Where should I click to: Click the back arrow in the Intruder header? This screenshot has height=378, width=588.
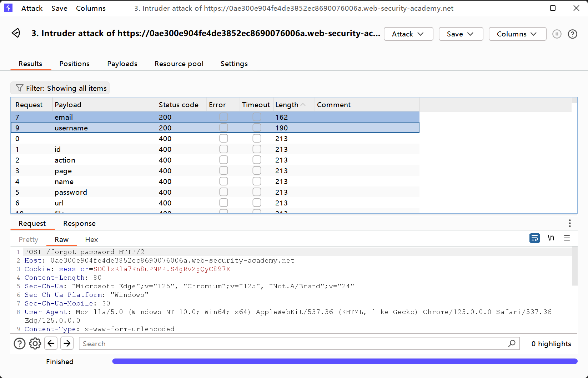pos(16,33)
